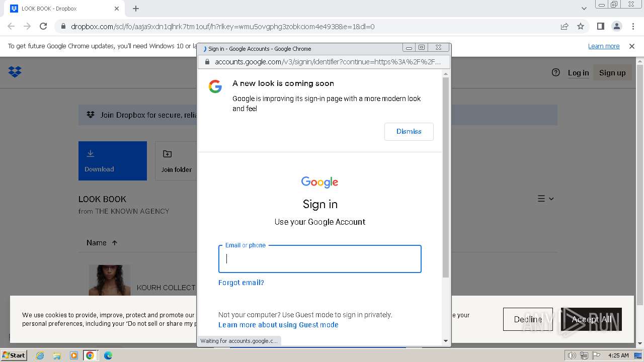Sort files by Name column
Viewport: 644px width, 362px height.
(102, 243)
